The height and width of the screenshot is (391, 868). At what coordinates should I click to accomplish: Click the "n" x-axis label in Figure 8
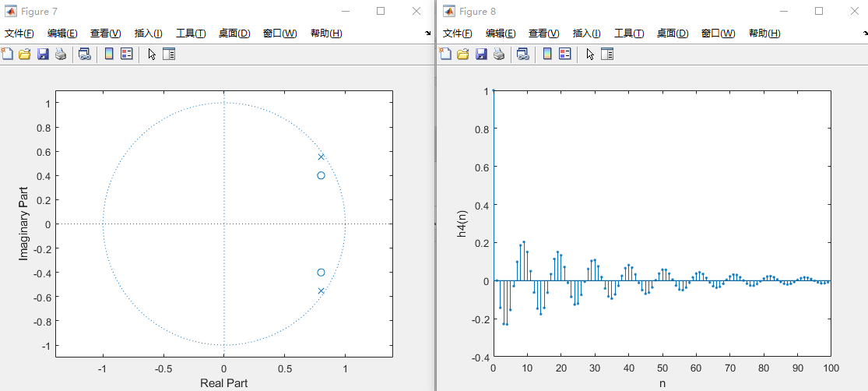tap(662, 383)
